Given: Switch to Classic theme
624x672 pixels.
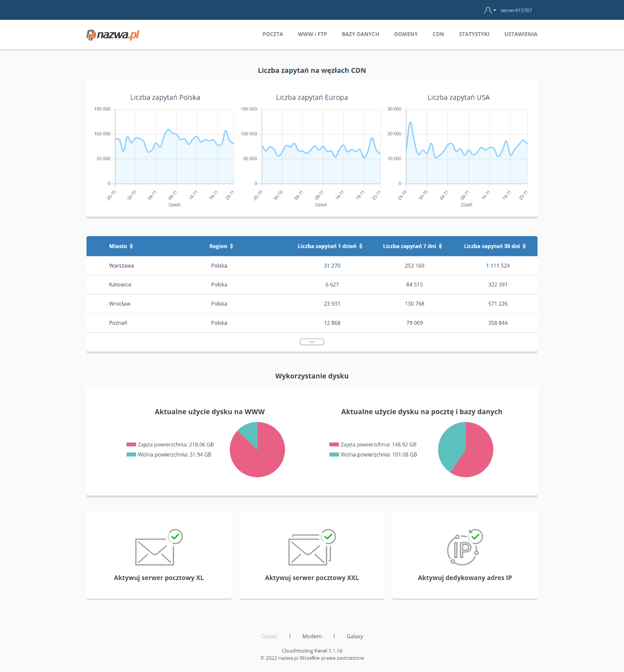Looking at the screenshot, I should coord(269,636).
